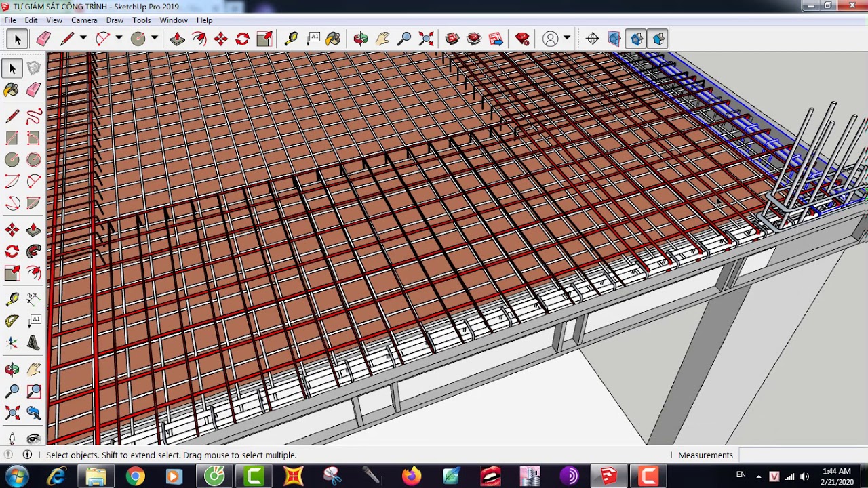Show hidden system tray icons arrow
Image resolution: width=868 pixels, height=488 pixels.
[759, 476]
